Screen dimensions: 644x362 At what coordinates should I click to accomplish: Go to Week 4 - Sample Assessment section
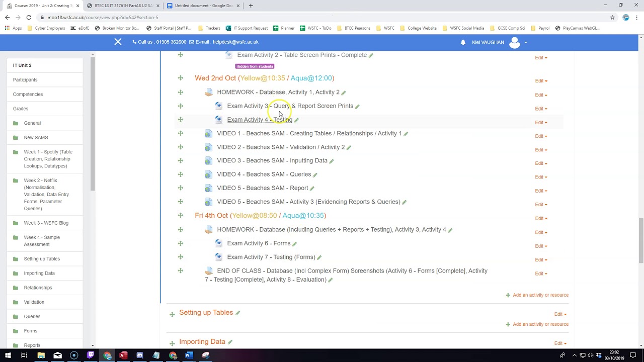42,241
